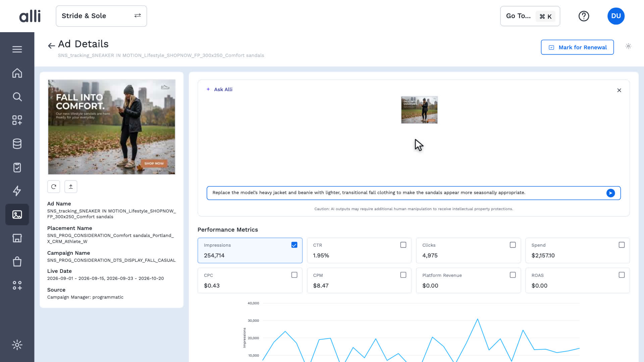Uncheck the Impressions metric checkbox
Viewport: 644px width, 362px height.
(x=294, y=245)
